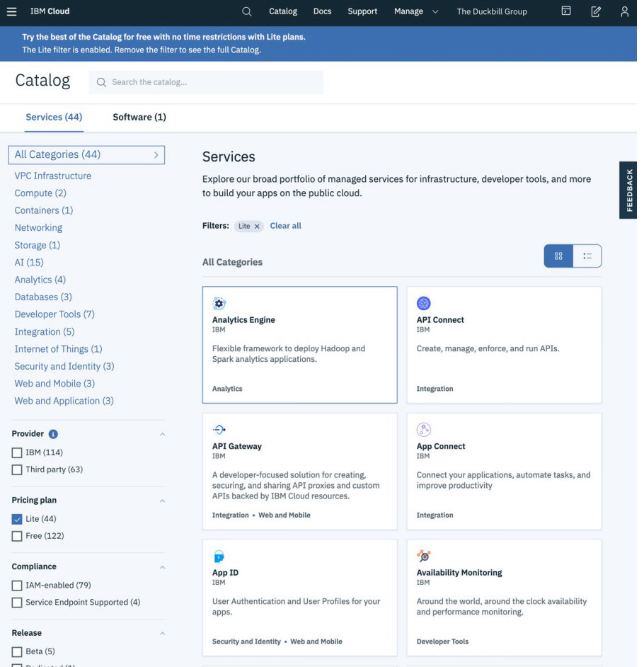
Task: Filter by Internet of Things (1) category
Action: (58, 349)
